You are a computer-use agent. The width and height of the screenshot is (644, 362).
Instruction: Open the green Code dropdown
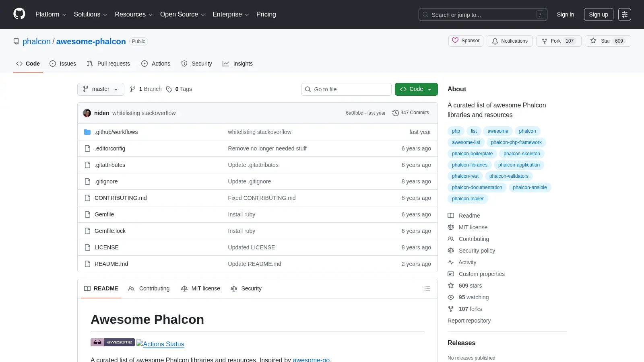[416, 89]
